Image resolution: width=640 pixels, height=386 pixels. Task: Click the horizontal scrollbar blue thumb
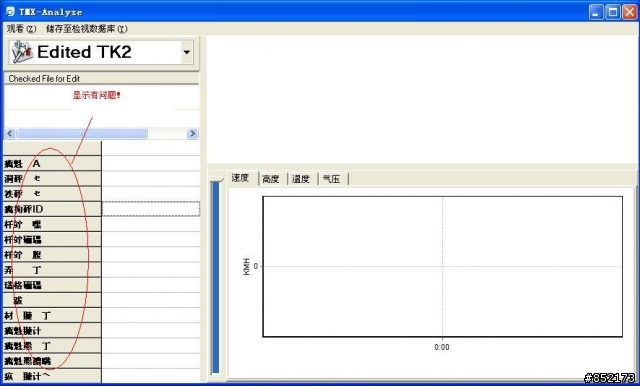point(82,133)
